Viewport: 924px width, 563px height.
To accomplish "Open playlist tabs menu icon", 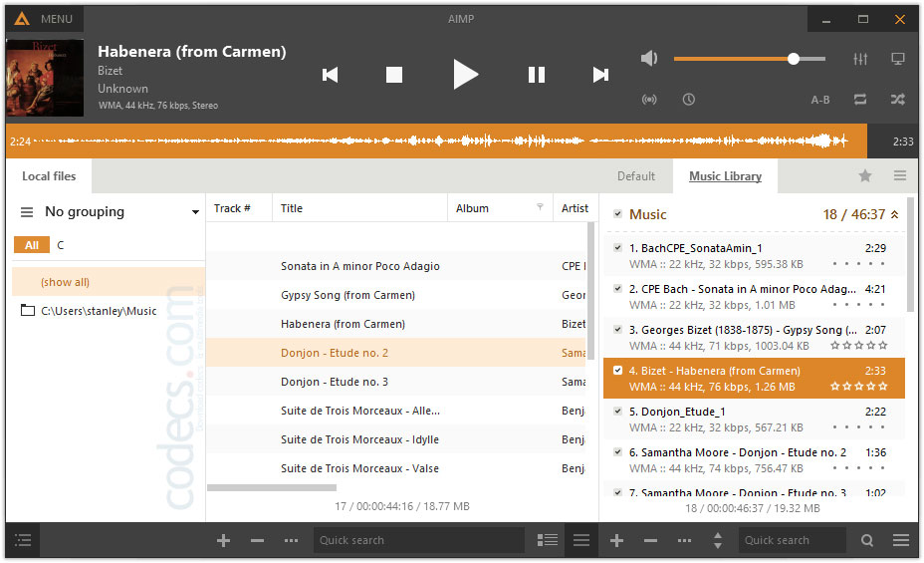I will (900, 175).
